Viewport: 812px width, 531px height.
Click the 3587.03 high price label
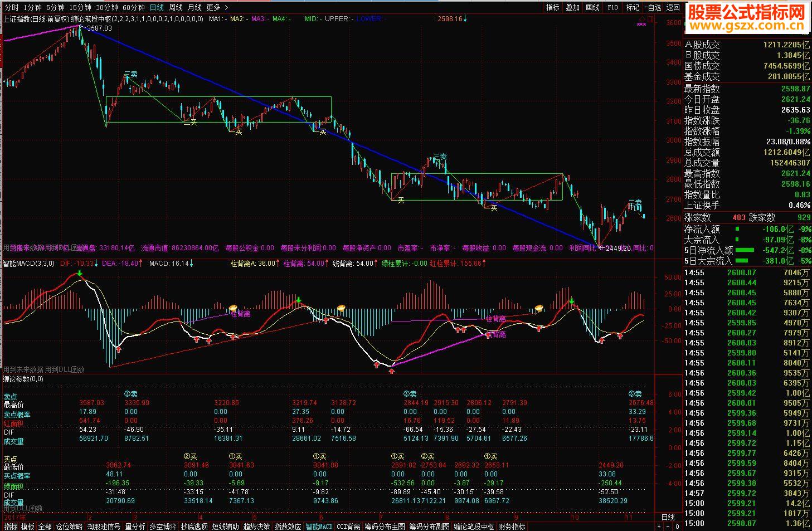tap(100, 28)
